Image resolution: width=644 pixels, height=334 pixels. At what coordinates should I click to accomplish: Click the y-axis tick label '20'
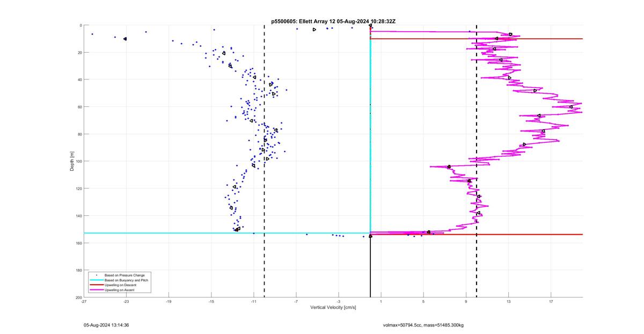(x=79, y=53)
